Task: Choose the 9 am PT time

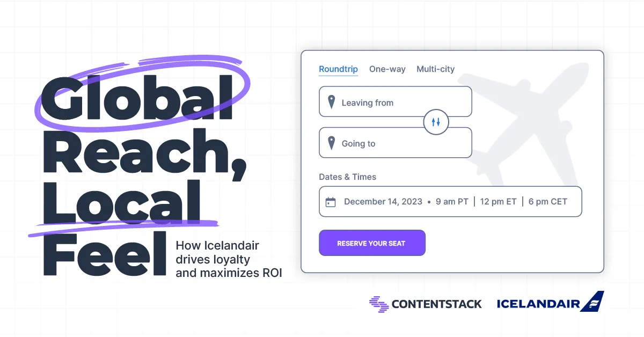Action: [x=452, y=202]
